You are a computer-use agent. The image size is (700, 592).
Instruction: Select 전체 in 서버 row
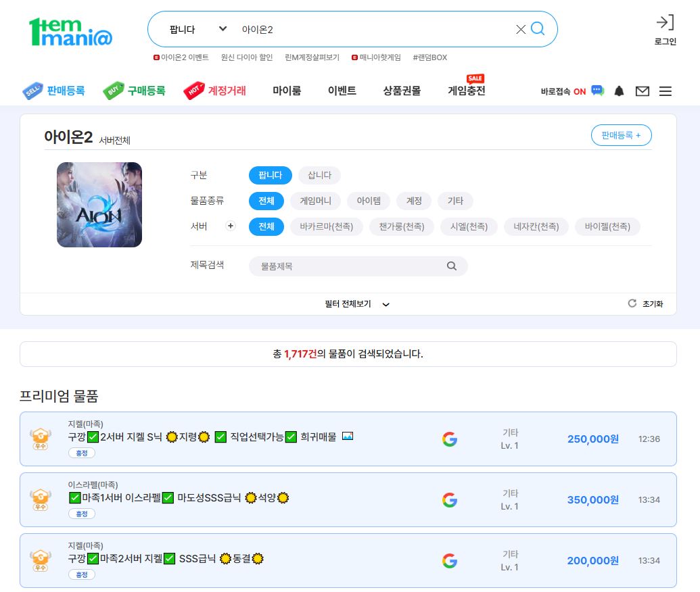pyautogui.click(x=266, y=226)
